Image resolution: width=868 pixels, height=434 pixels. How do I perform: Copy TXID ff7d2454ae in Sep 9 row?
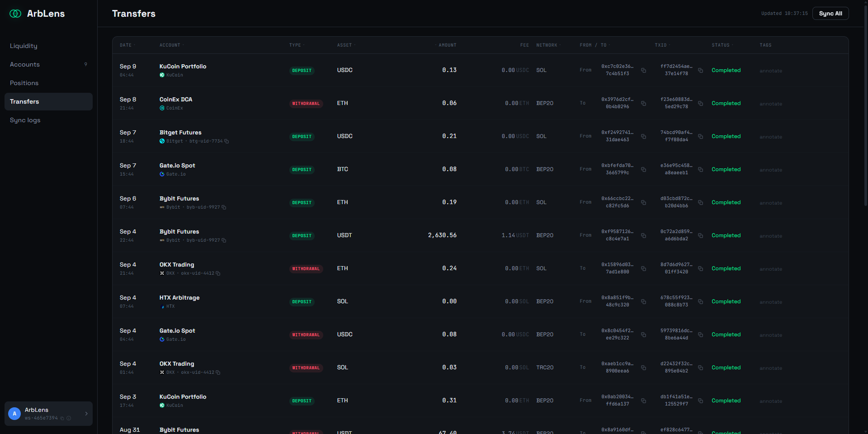(700, 71)
